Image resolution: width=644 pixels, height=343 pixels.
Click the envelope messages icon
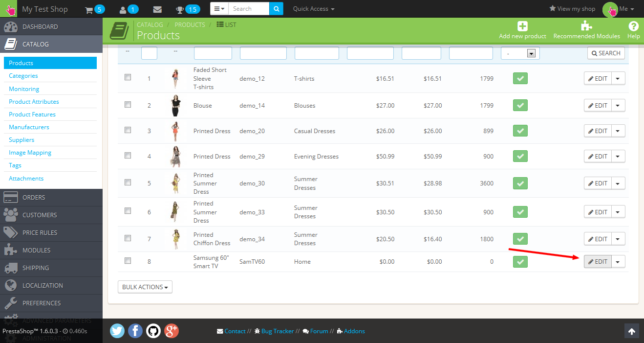157,9
